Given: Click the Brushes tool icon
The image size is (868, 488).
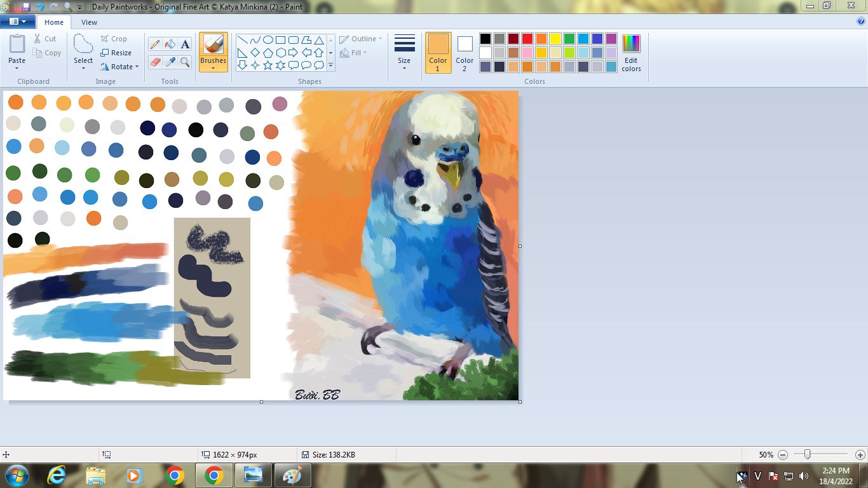Looking at the screenshot, I should coord(213,45).
